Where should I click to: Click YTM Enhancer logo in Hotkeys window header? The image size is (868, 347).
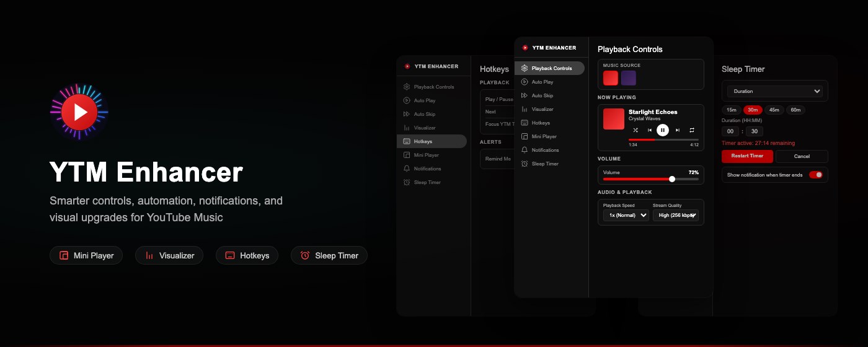[x=407, y=66]
